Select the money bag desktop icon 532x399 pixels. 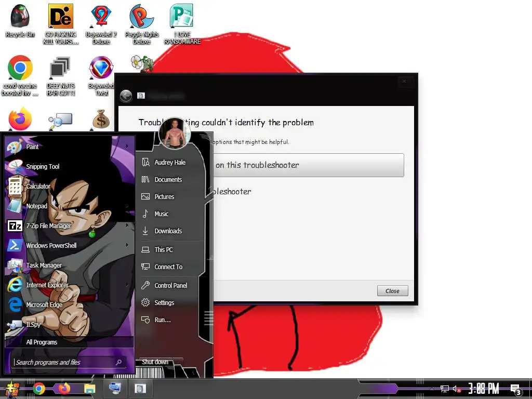pyautogui.click(x=101, y=119)
